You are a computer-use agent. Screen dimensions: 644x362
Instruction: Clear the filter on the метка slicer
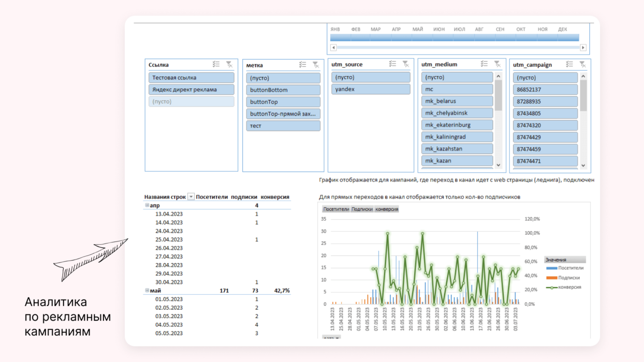coord(316,65)
